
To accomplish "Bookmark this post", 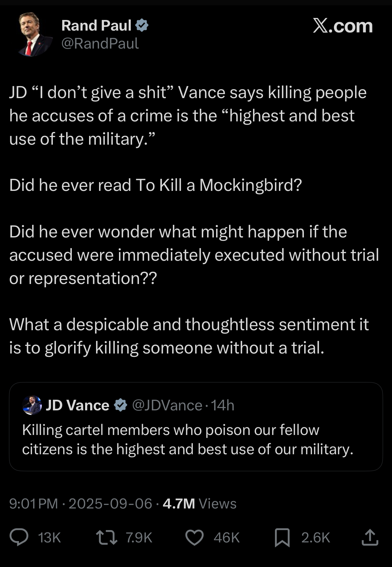I will [x=282, y=538].
